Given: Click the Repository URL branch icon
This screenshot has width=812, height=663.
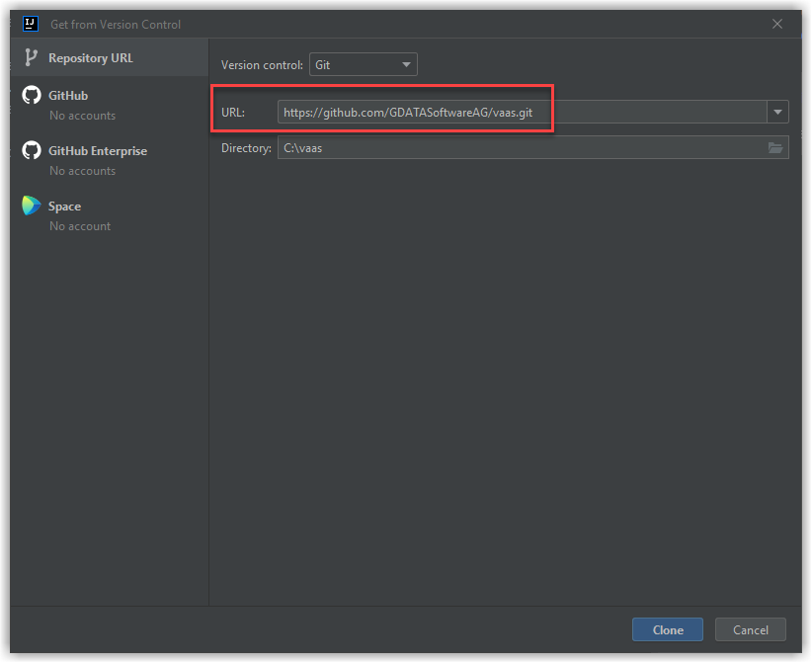Looking at the screenshot, I should click(31, 57).
